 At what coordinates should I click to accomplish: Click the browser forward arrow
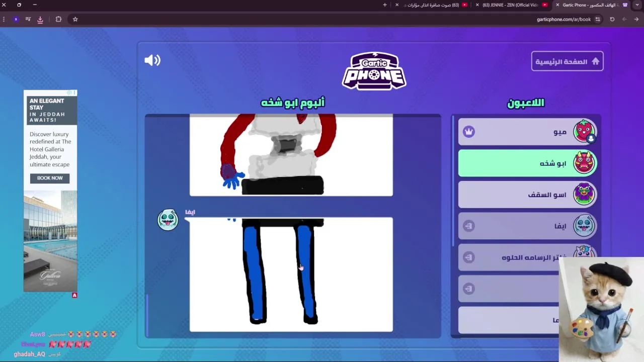pyautogui.click(x=624, y=19)
